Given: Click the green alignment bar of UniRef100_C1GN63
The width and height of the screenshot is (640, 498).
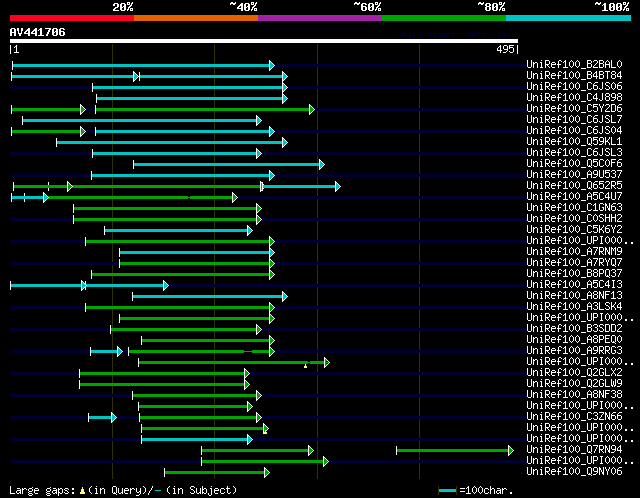Looking at the screenshot, I should 167,209.
